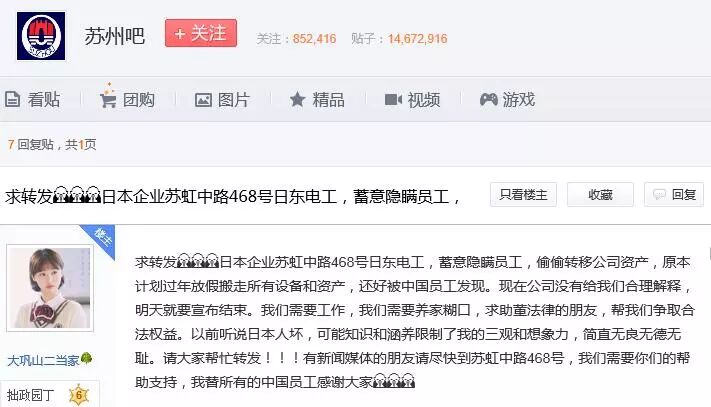Click the 图片 picture icon
Viewport: 711px width, 407px height.
click(x=203, y=100)
